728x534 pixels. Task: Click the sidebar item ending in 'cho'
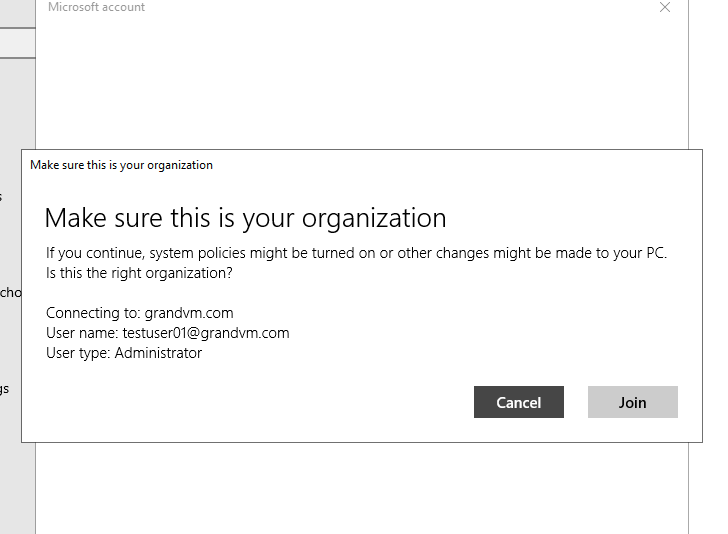10,292
